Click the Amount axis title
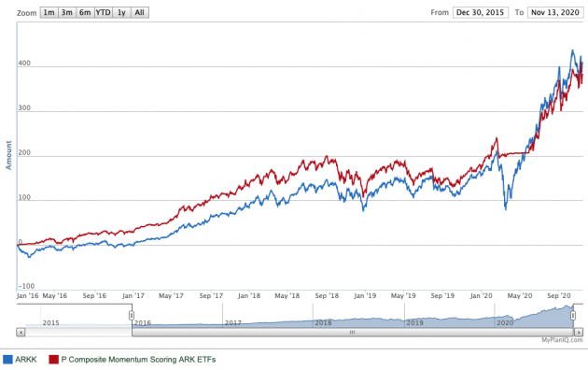Viewport: 588px width, 370px height. (x=8, y=155)
